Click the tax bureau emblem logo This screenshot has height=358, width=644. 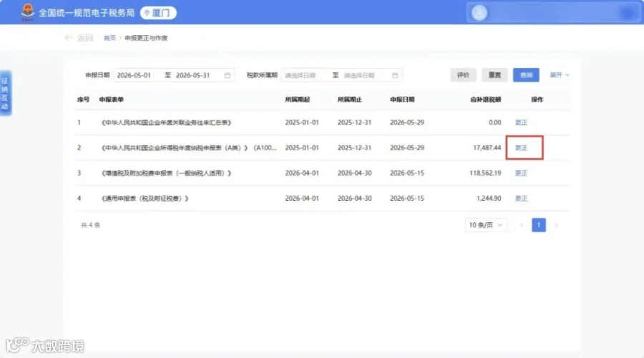click(x=27, y=13)
